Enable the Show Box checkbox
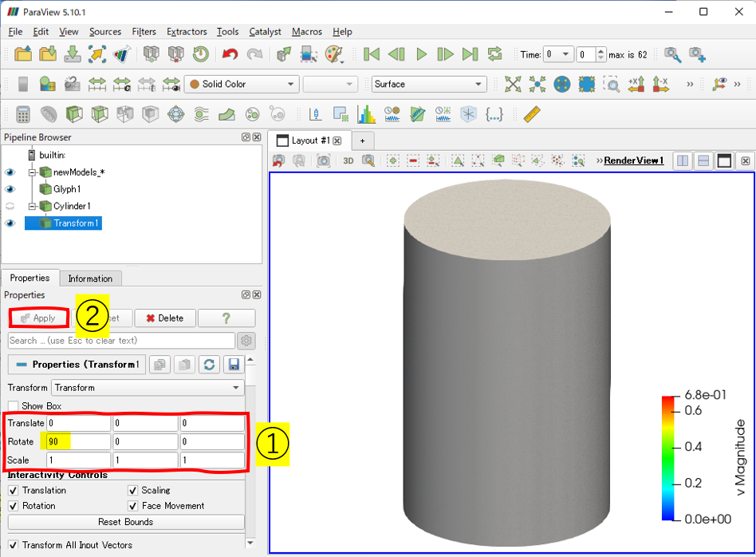 point(13,406)
